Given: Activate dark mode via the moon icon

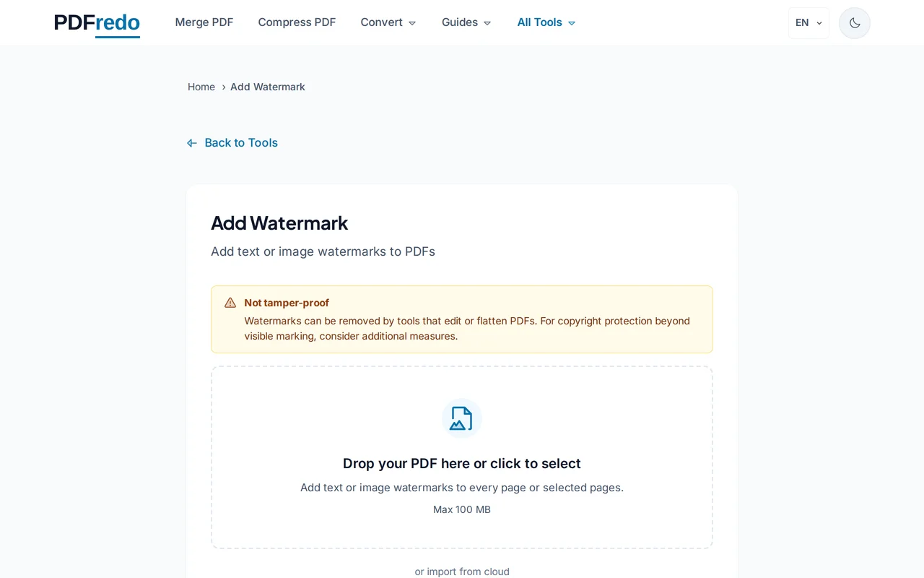Looking at the screenshot, I should pyautogui.click(x=854, y=22).
